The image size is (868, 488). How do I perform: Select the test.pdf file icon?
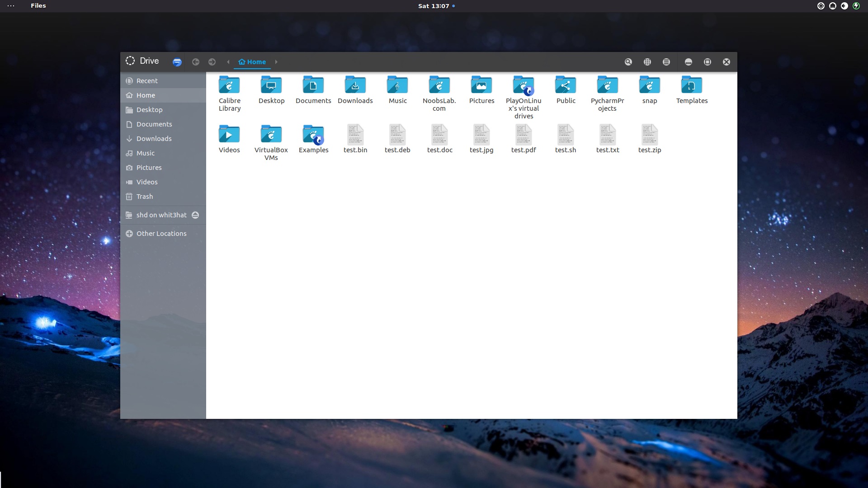coord(524,135)
